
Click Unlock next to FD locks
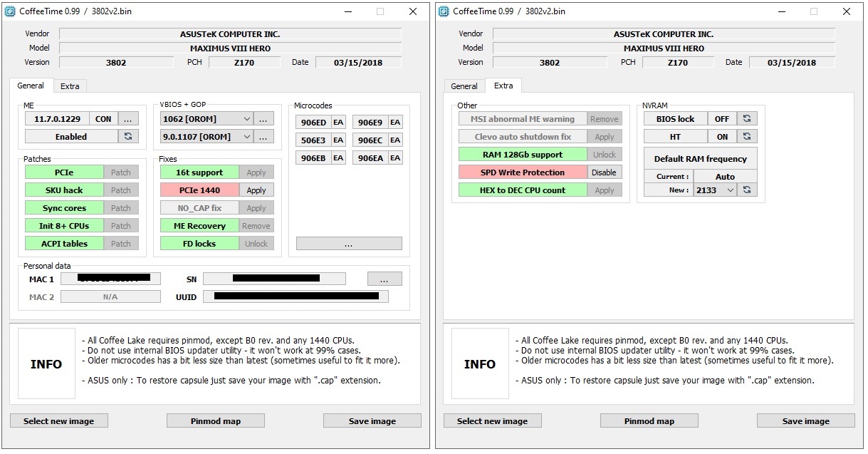(x=256, y=243)
